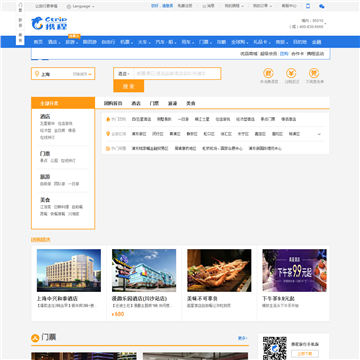Click the Ctrip dolphin logo
Viewport: 360px width, 360px height.
49,23
